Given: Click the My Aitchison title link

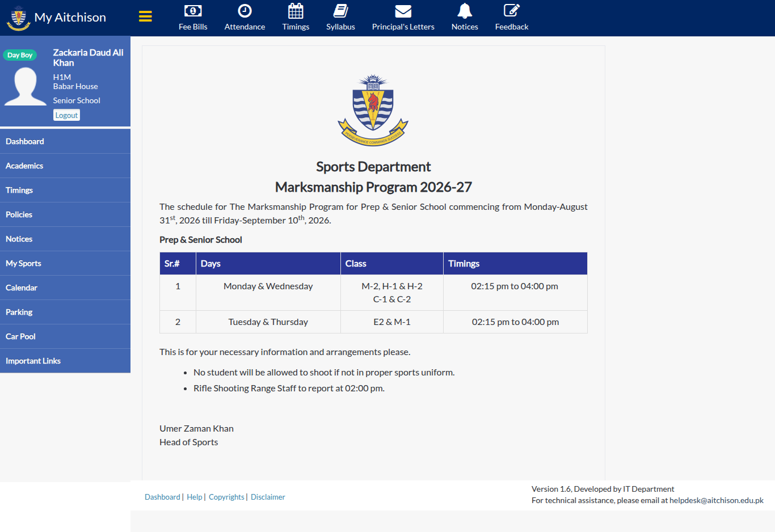Looking at the screenshot, I should coord(70,18).
